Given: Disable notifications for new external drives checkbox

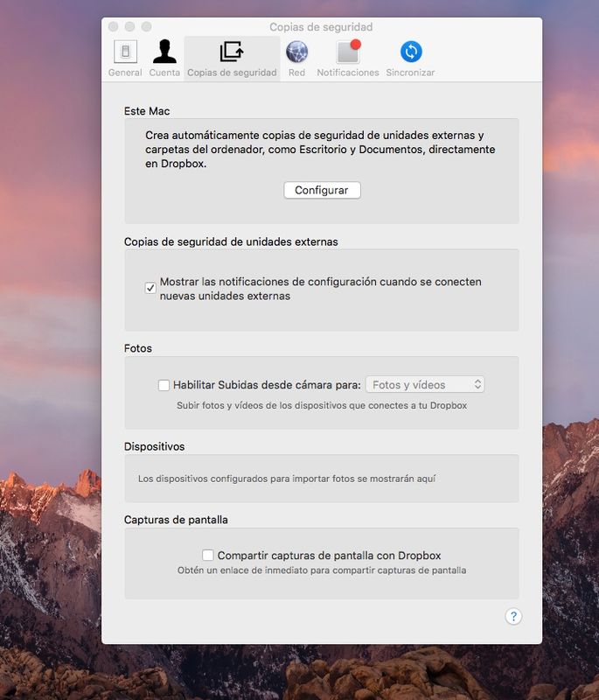Looking at the screenshot, I should [x=150, y=288].
